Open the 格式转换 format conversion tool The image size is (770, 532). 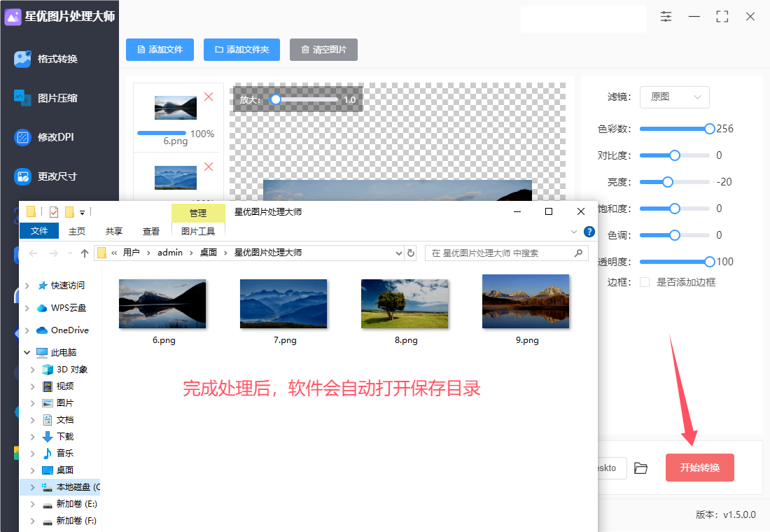coord(45,59)
